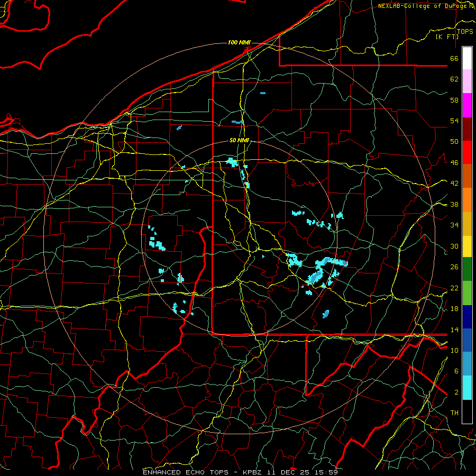476x476 pixels.
Task: Click the dark green 22-26 kft legend swatch
Action: point(467,269)
